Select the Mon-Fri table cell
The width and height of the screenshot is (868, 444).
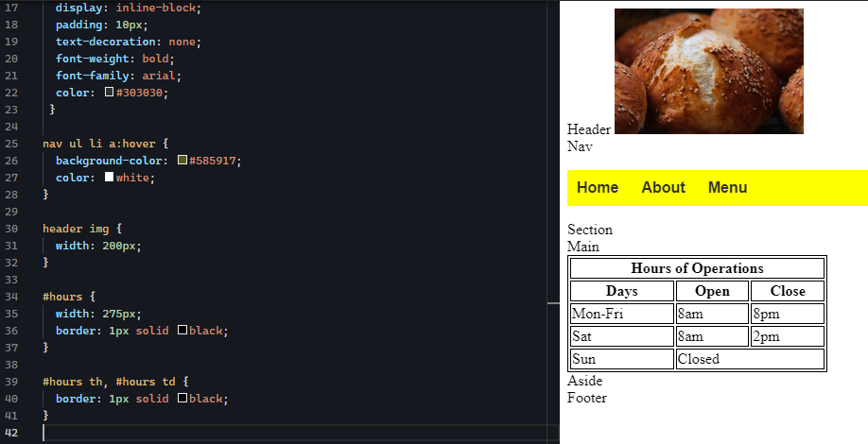(621, 314)
